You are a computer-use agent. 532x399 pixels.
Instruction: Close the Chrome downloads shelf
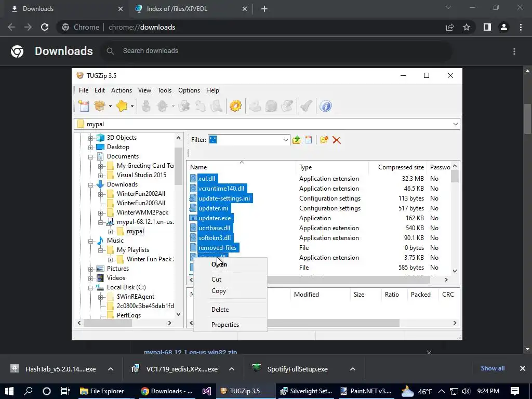coord(523,368)
